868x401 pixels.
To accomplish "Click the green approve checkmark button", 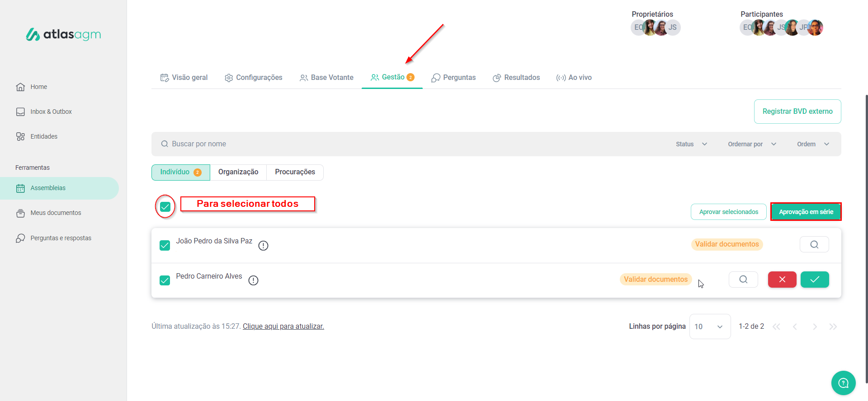I will click(814, 280).
